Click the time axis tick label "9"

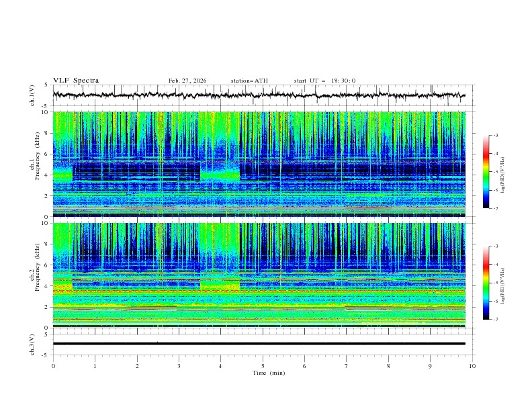coord(430,366)
